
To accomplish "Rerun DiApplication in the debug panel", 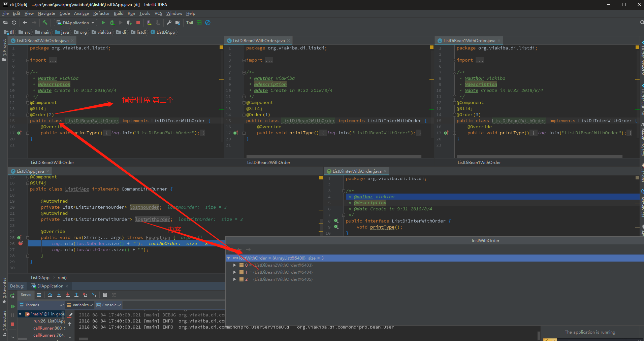I will click(12, 296).
